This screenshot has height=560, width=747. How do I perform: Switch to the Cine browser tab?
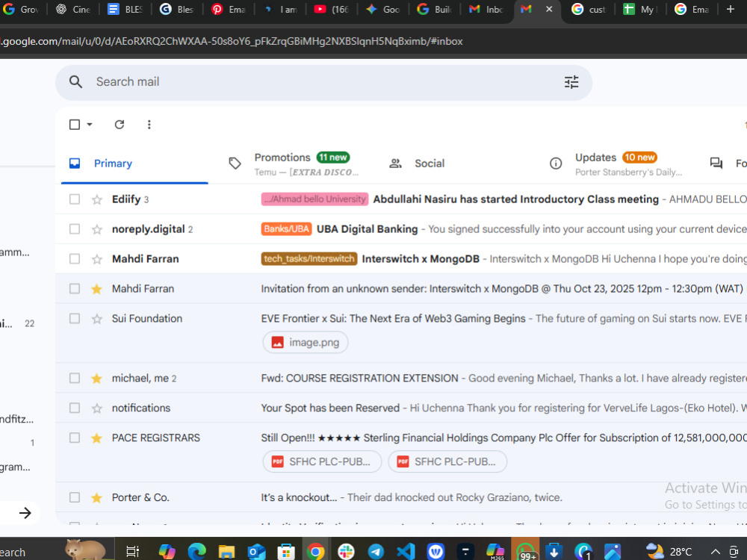[73, 10]
